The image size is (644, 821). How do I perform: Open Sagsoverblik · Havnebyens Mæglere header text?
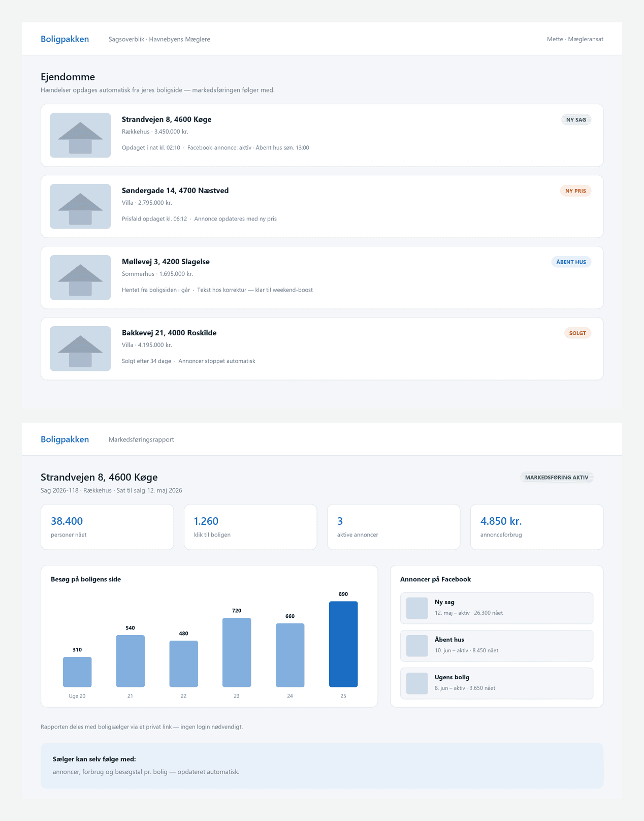point(159,39)
